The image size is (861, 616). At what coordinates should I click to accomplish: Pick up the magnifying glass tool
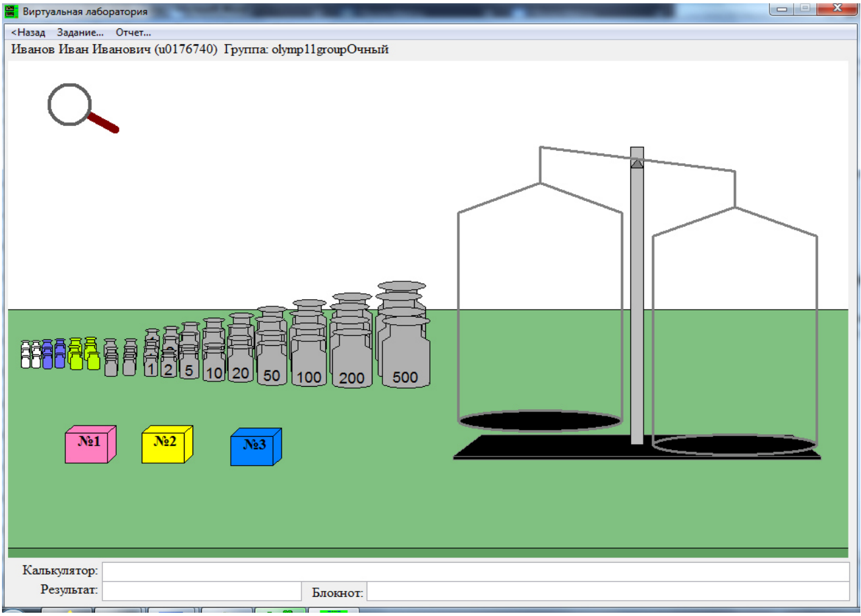[82, 108]
